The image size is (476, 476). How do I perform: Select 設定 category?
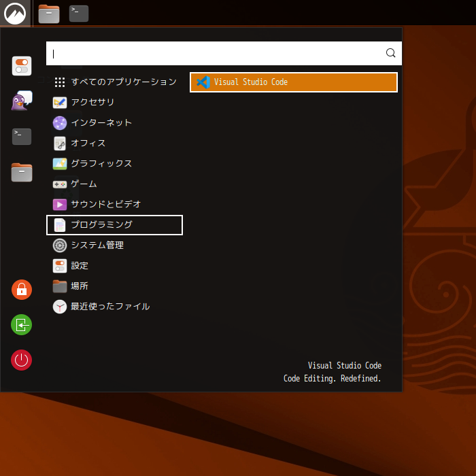coord(114,266)
